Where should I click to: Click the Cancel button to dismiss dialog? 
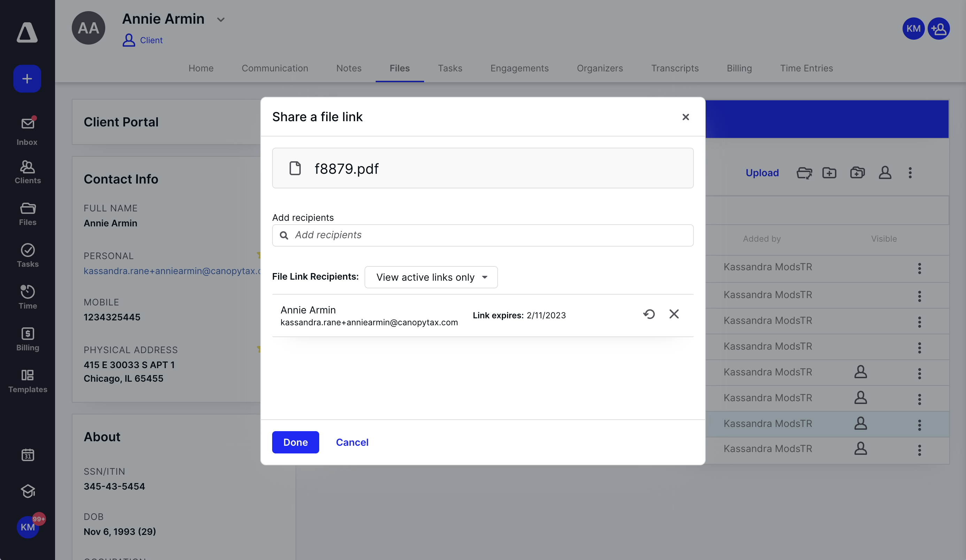(x=352, y=442)
